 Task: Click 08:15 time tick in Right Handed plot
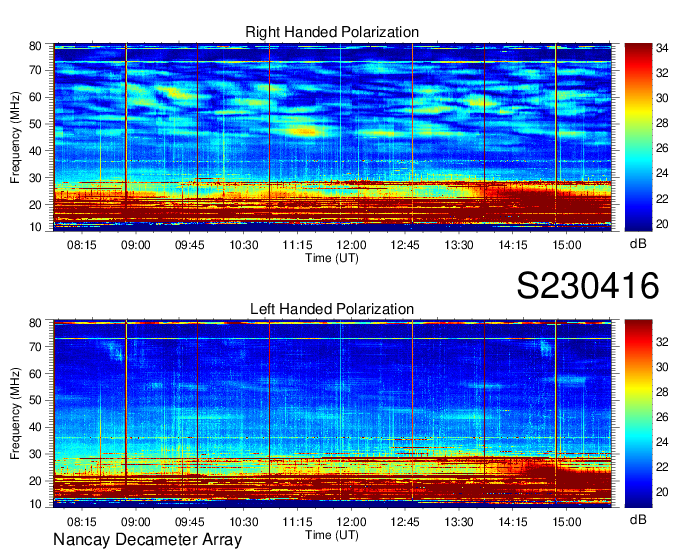coord(82,245)
